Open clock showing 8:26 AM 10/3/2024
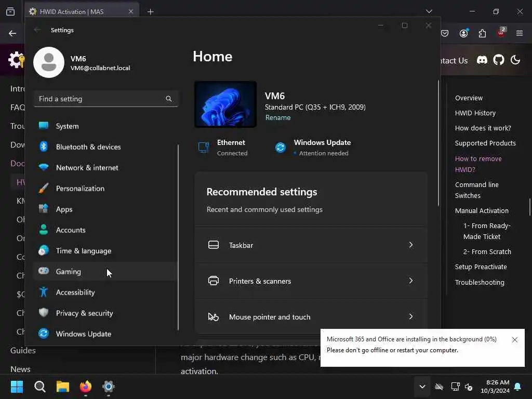The height and width of the screenshot is (399, 532). tap(495, 387)
